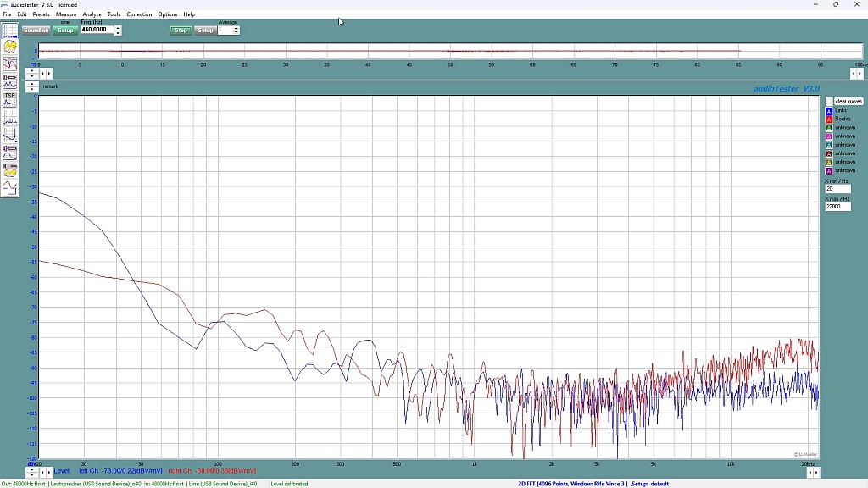Open the Presets menu

pos(41,14)
